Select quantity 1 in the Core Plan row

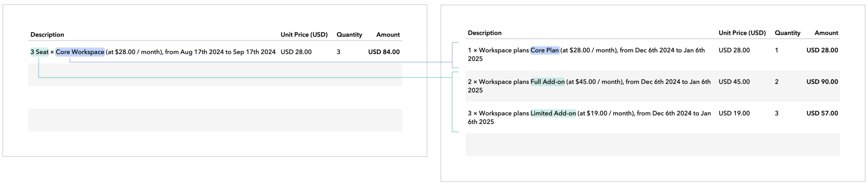pos(776,50)
